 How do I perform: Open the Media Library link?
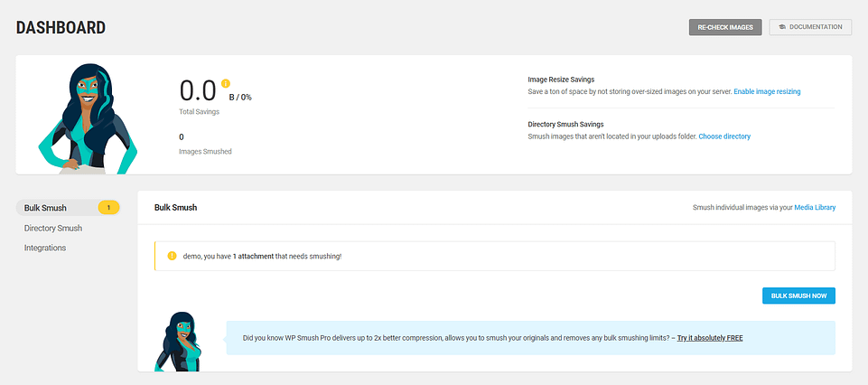coord(815,208)
